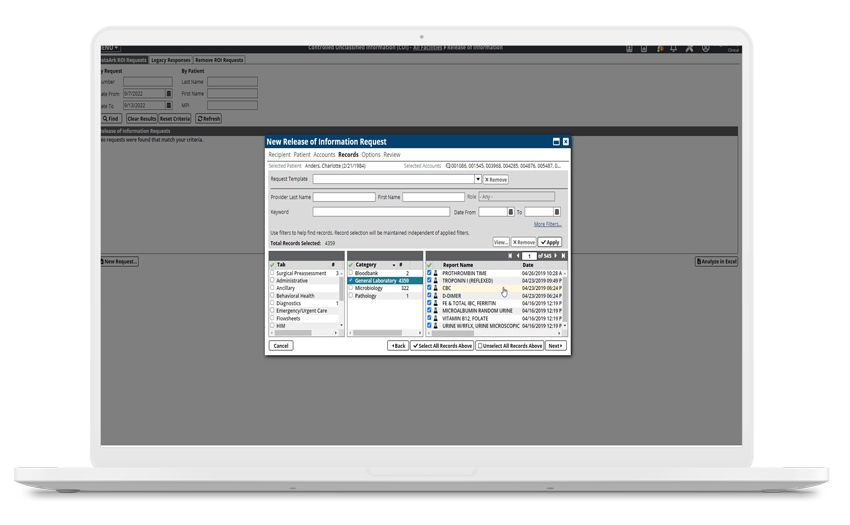850x525 pixels.
Task: Open calendar picker for dialog To date
Action: click(557, 212)
